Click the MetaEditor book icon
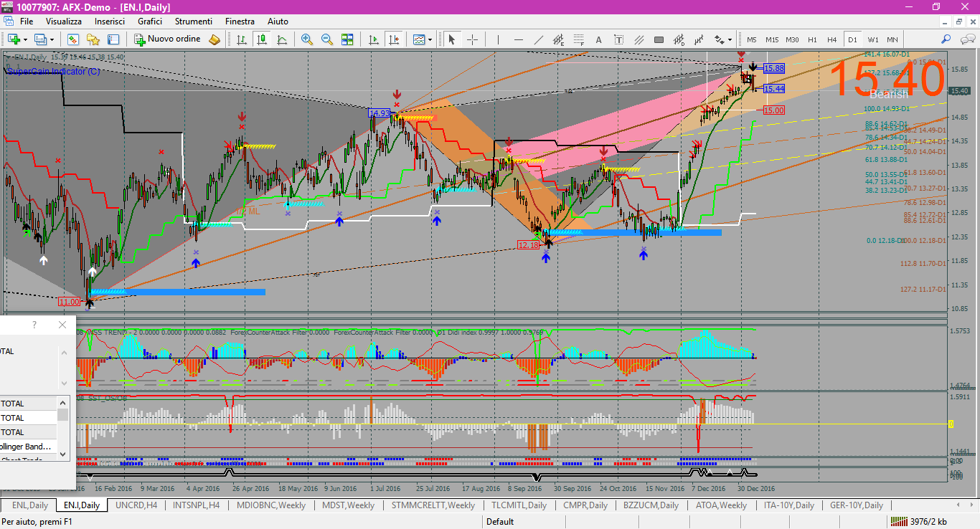The image size is (980, 529). coord(215,39)
